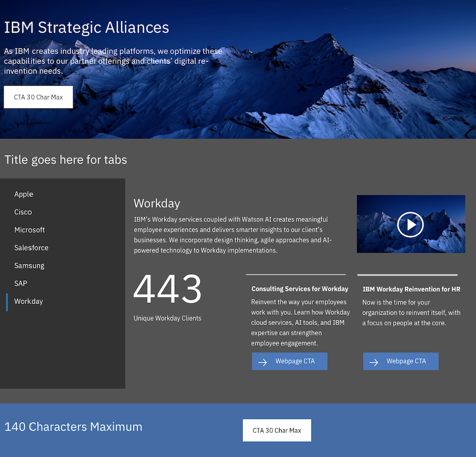Click the bottom banner CTA 30 Char Max button

[x=277, y=430]
